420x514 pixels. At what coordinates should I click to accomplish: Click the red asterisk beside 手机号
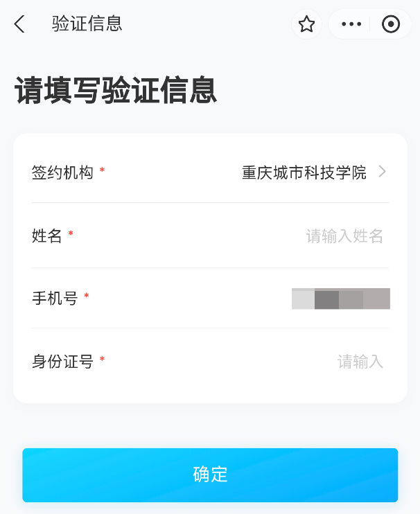[87, 295]
